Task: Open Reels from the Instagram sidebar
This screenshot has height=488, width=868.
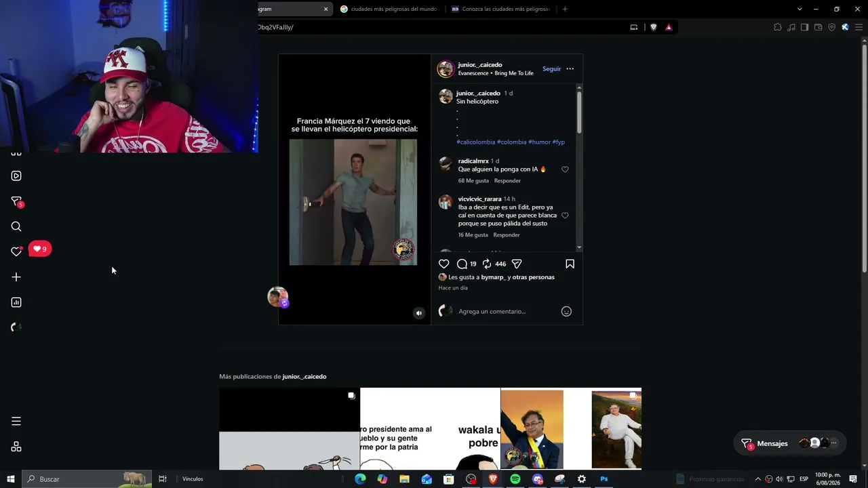Action: click(16, 176)
